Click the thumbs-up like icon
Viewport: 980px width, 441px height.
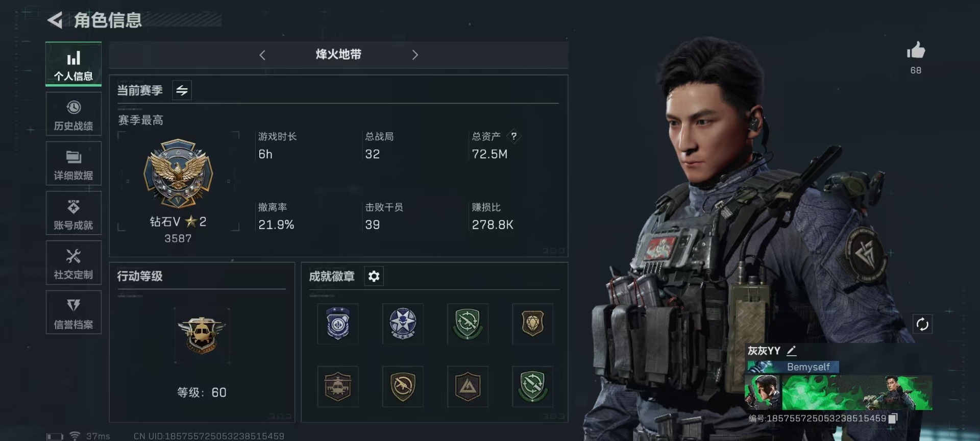[916, 51]
